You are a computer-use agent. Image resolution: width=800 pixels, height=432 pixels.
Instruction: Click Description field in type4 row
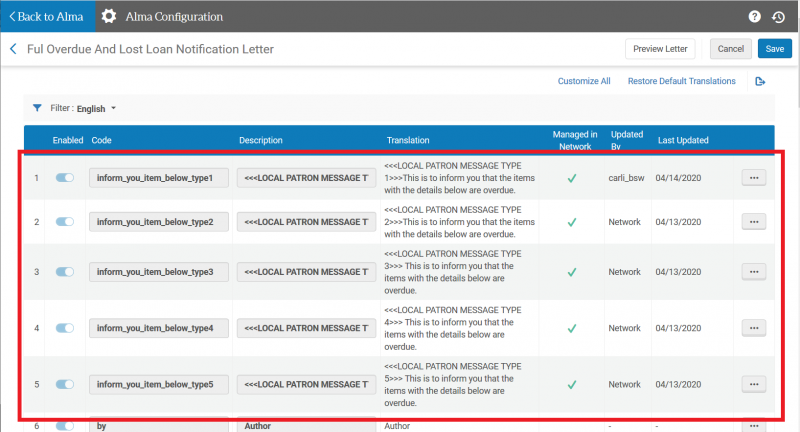pos(306,328)
